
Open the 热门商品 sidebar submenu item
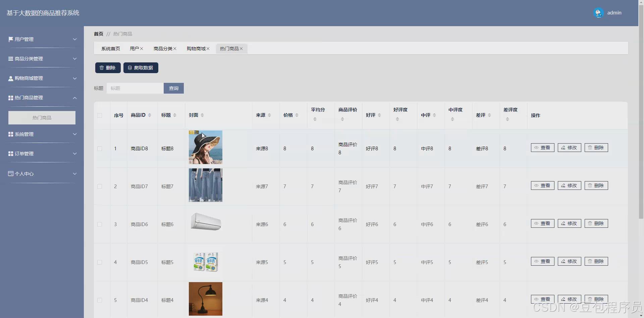point(42,118)
